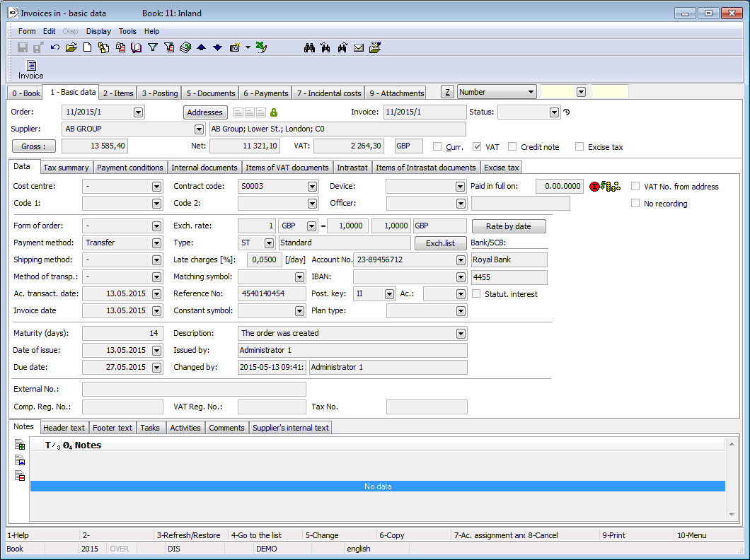Image resolution: width=750 pixels, height=560 pixels.
Task: Click the envelope email toolbar icon
Action: (359, 47)
